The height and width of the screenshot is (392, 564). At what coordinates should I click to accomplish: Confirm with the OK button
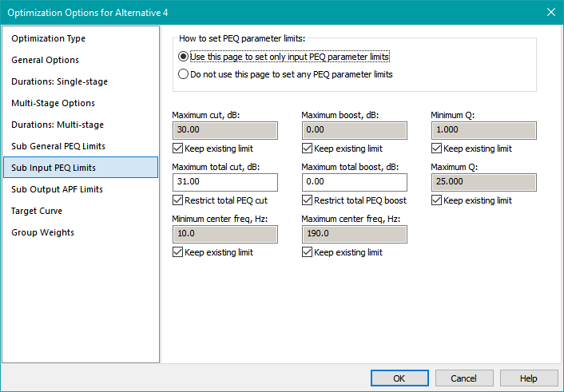399,378
